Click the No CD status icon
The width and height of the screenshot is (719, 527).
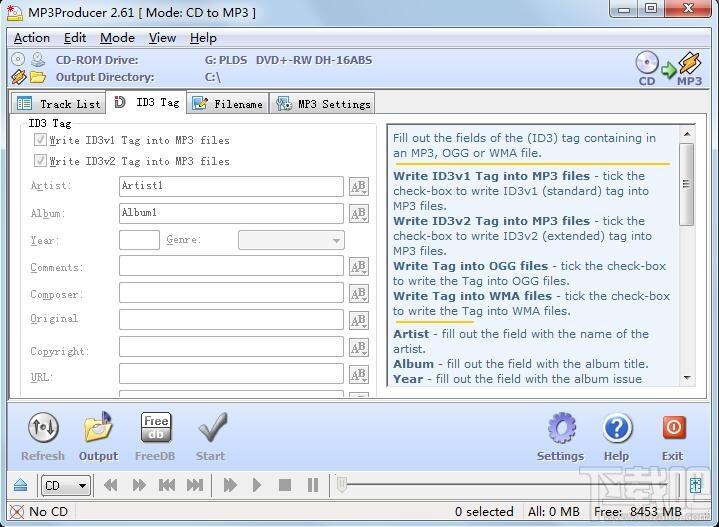[17, 511]
